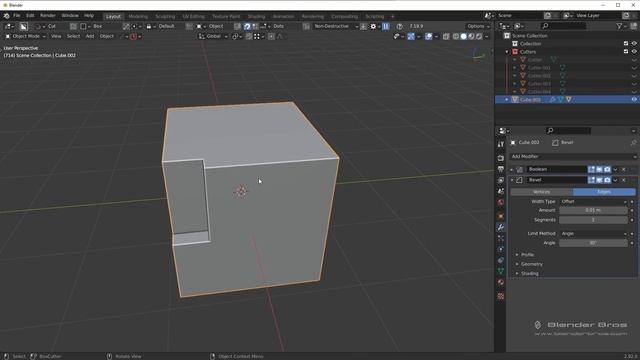Viewport: 640px width, 360px height.
Task: Hide Cutters collection with its eye icon
Action: [634, 52]
